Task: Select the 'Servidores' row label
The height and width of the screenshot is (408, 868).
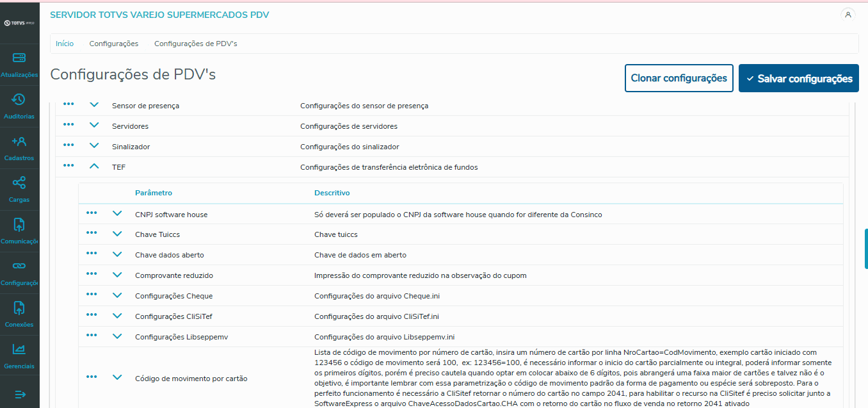Action: pos(130,126)
